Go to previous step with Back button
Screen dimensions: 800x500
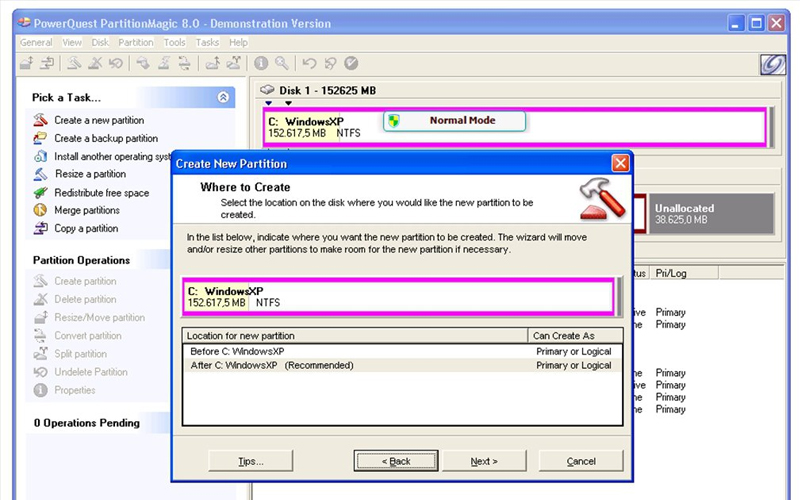click(396, 461)
